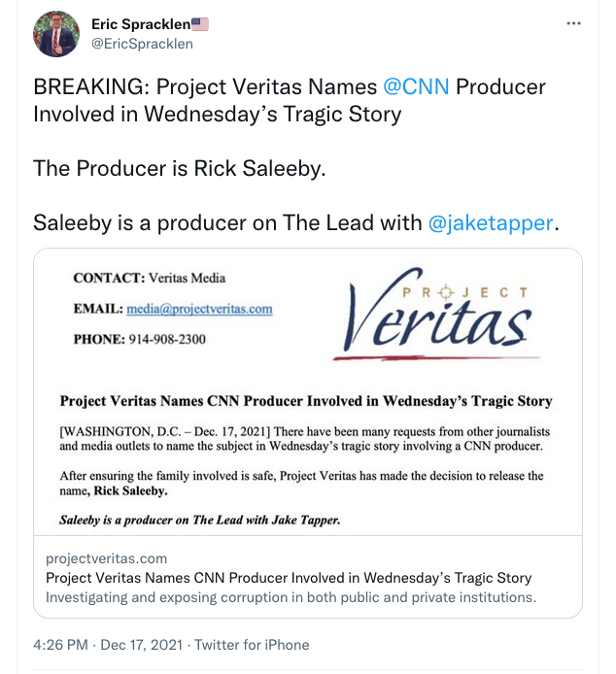Click the bold press release headline in image
Image resolution: width=616 pixels, height=674 pixels.
pos(306,400)
